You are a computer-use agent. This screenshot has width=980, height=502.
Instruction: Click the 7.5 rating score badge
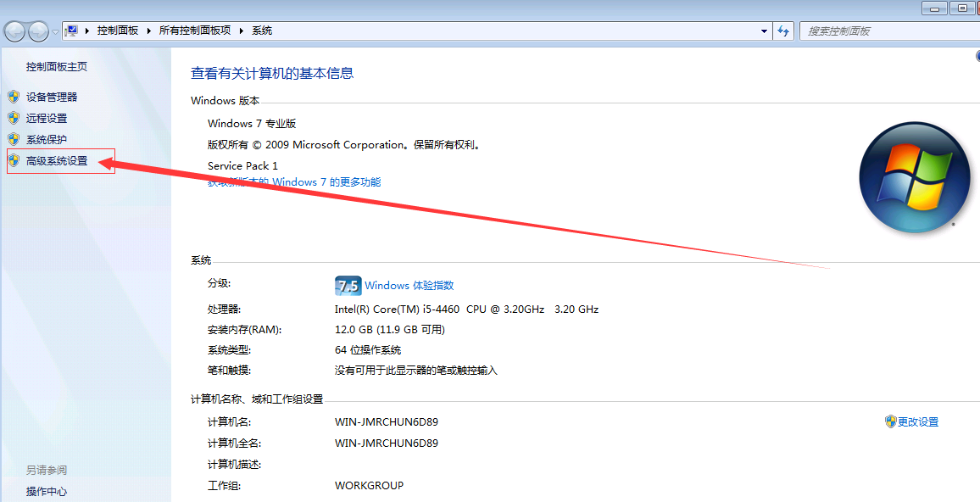pos(348,286)
